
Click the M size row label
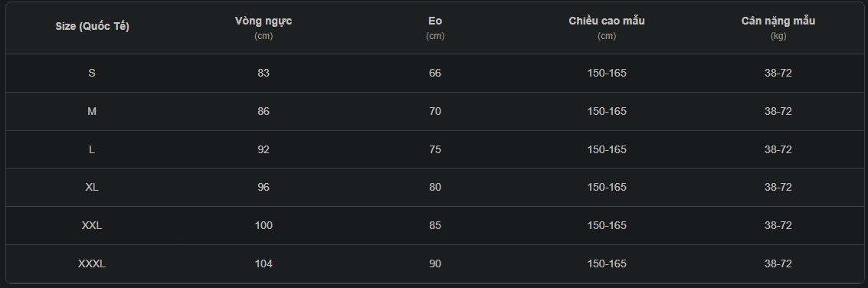92,111
